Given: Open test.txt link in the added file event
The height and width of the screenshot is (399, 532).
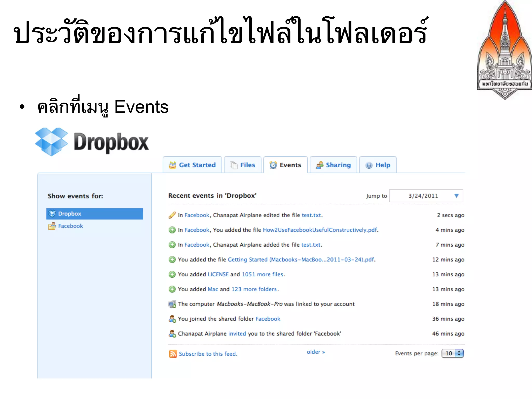Looking at the screenshot, I should coord(311,245).
